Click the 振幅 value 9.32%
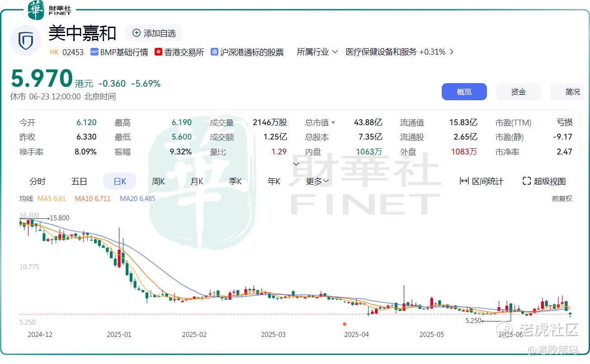This screenshot has height=364, width=590. pos(180,152)
